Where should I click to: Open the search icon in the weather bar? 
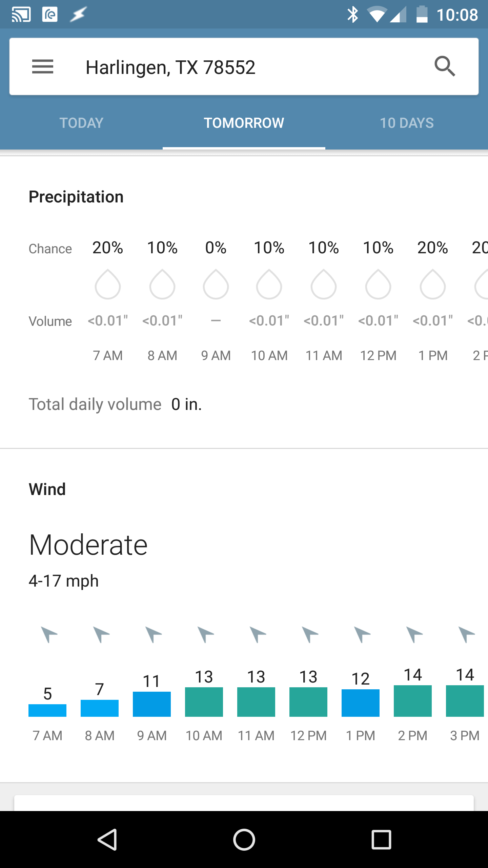(x=445, y=66)
